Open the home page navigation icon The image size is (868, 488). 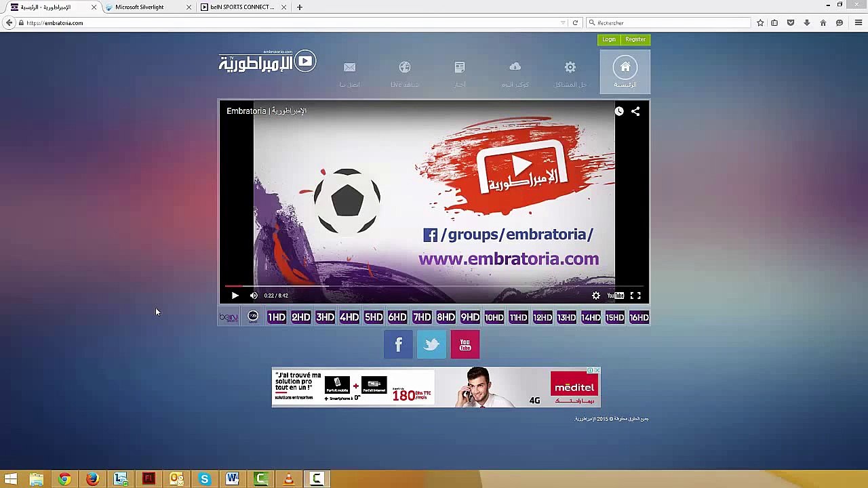point(625,72)
